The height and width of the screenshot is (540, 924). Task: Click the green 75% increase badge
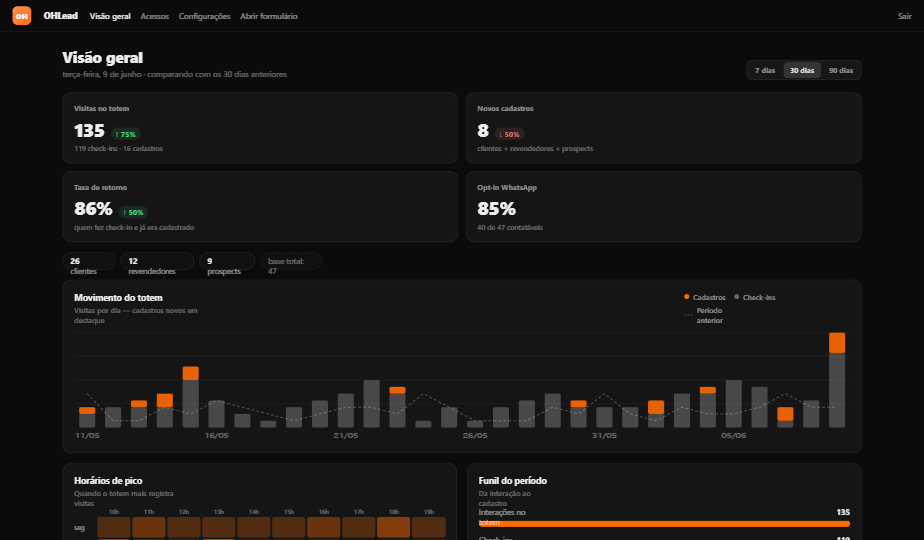tap(126, 134)
